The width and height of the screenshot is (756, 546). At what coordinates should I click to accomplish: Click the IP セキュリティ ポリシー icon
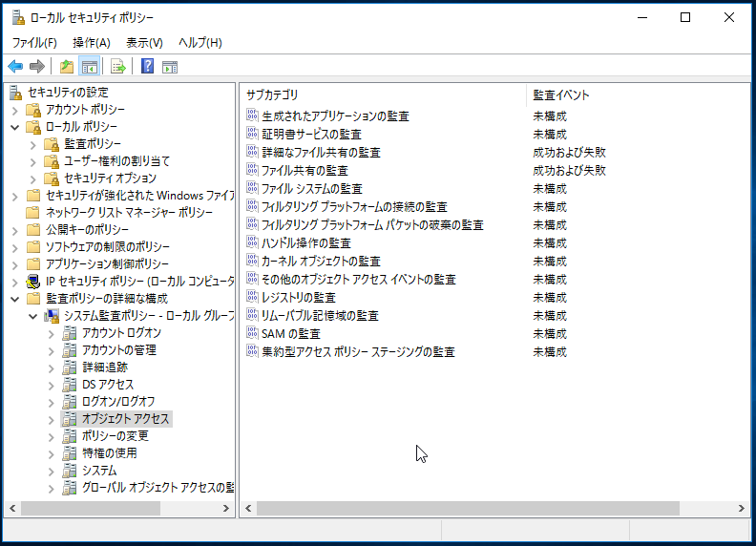(x=33, y=282)
